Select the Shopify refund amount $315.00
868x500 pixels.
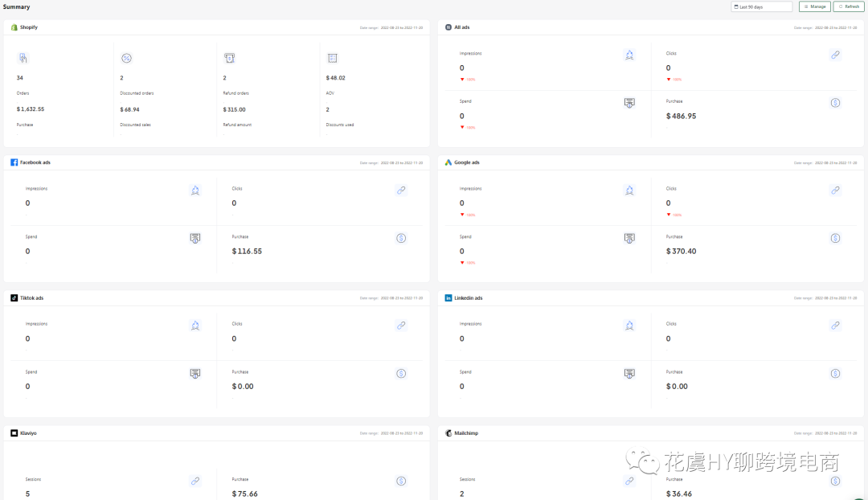tap(234, 109)
